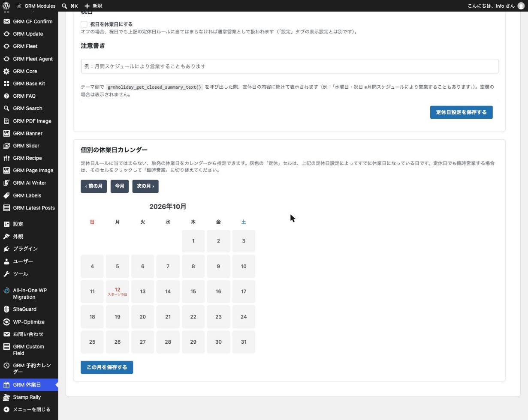Open the search magnifier in admin bar
This screenshot has height=420, width=528.
click(64, 6)
